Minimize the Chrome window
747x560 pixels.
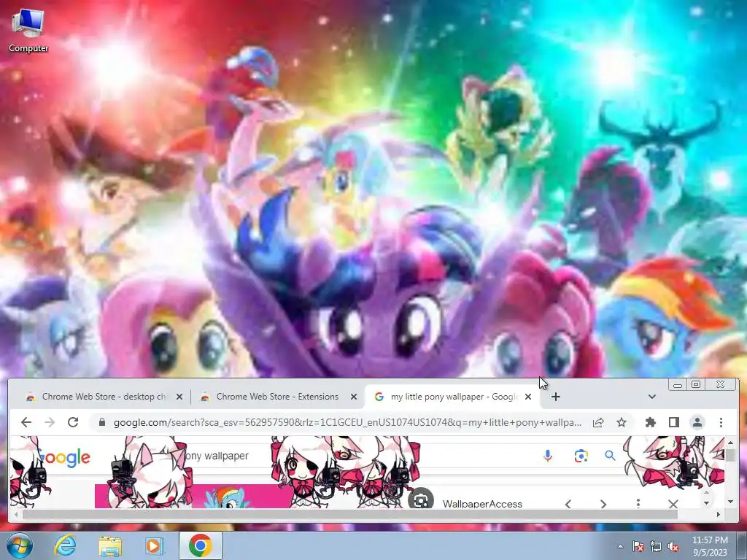(678, 384)
